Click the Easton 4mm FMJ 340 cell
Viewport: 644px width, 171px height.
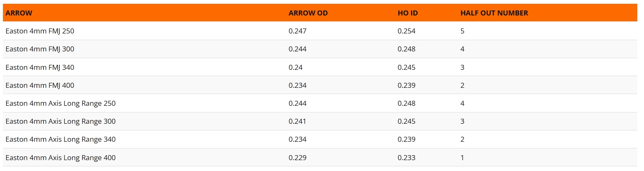(x=40, y=67)
